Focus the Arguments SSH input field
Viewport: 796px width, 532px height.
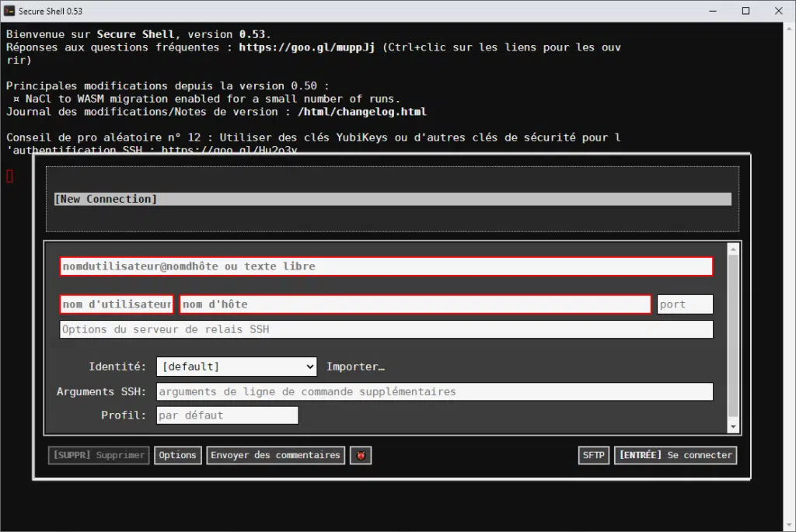pyautogui.click(x=435, y=391)
